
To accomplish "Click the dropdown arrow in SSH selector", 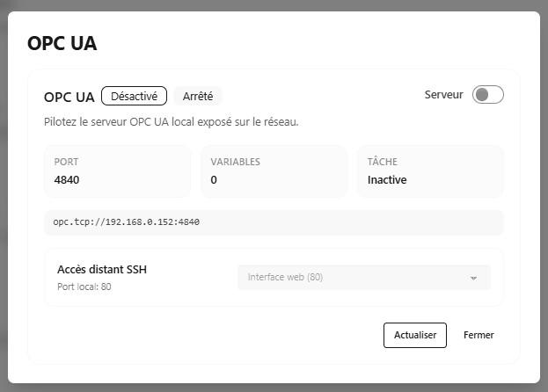I will click(x=473, y=279).
